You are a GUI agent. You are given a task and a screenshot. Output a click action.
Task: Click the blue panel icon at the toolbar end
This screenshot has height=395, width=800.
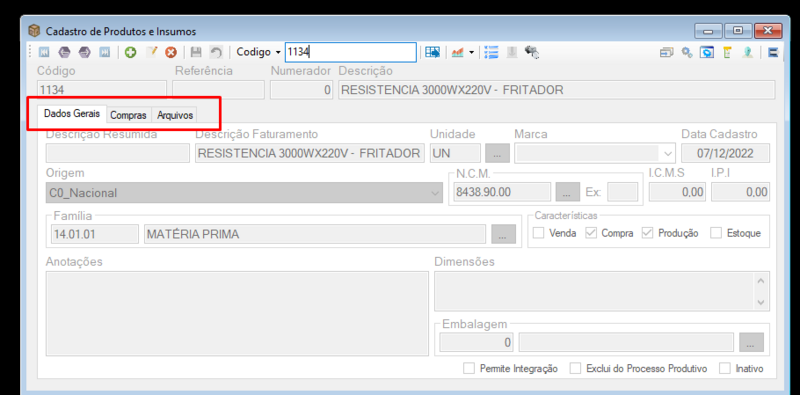pos(773,52)
